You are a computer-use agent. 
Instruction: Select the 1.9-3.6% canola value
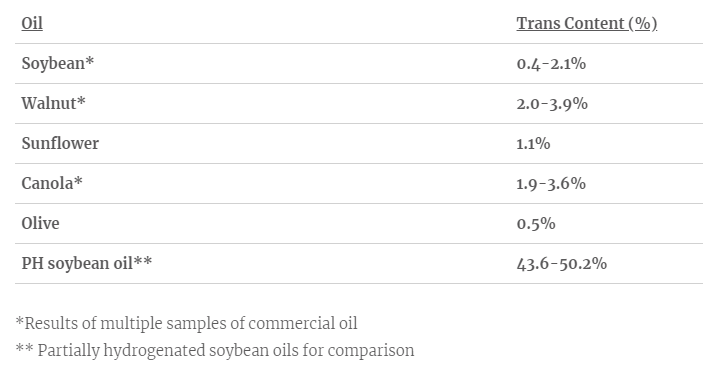click(551, 184)
